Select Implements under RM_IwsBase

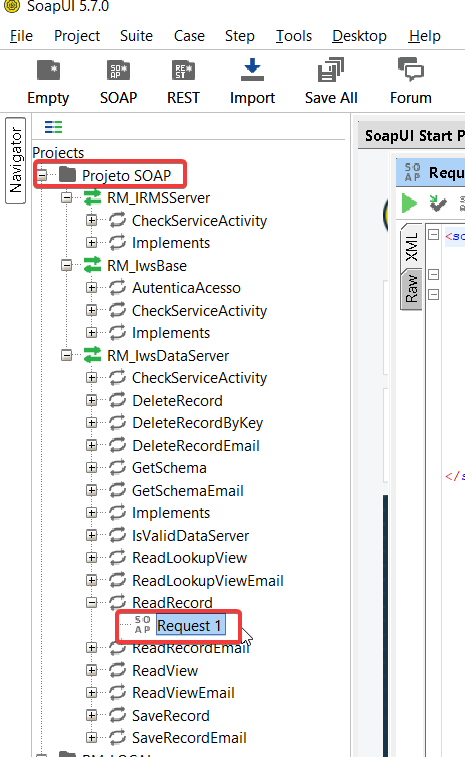tap(171, 333)
